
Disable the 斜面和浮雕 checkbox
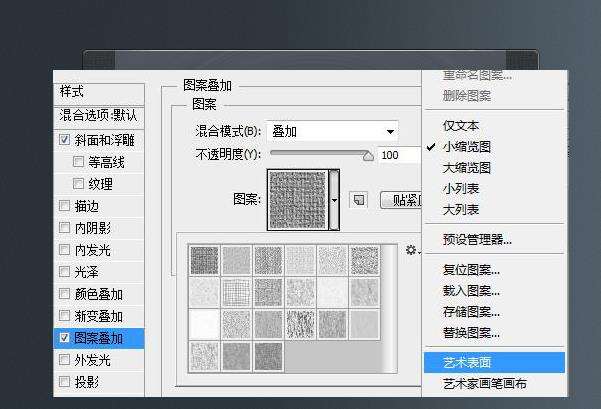(x=65, y=140)
